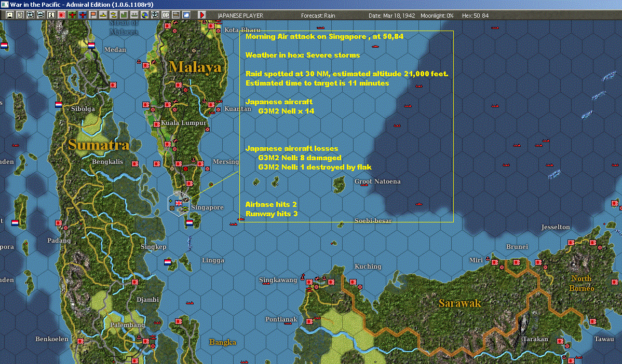Select the Japanese base flag at Benkoelen
The width and height of the screenshot is (622, 364).
tap(80, 341)
